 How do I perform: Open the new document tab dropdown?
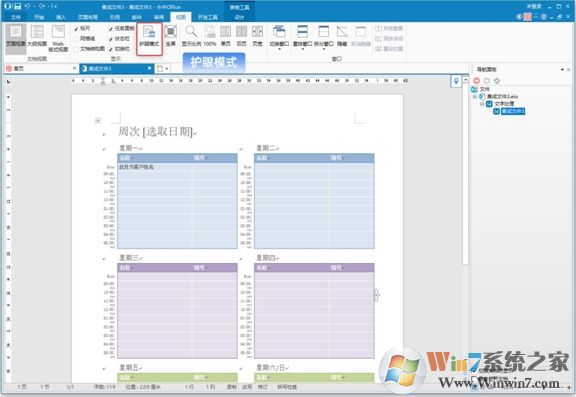167,68
